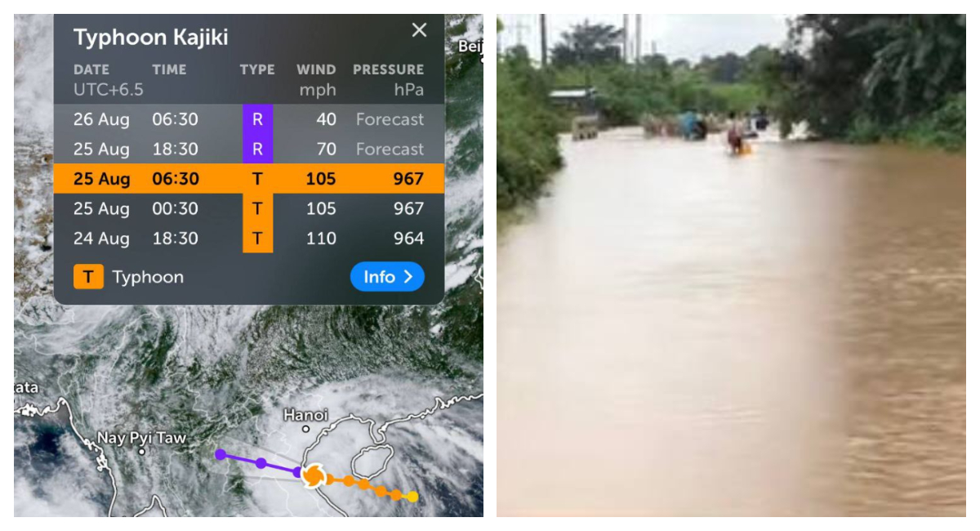Click the purple R icon for 25 Aug 18:30
This screenshot has height=531, width=980.
[257, 149]
